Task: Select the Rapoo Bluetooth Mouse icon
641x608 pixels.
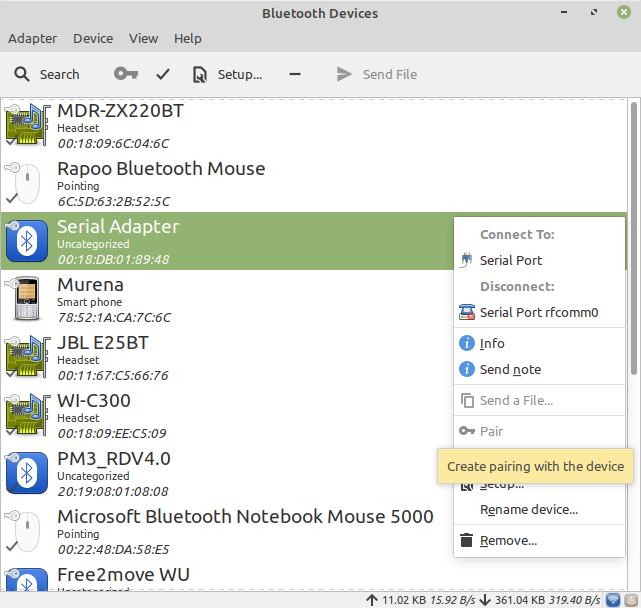Action: click(x=24, y=183)
